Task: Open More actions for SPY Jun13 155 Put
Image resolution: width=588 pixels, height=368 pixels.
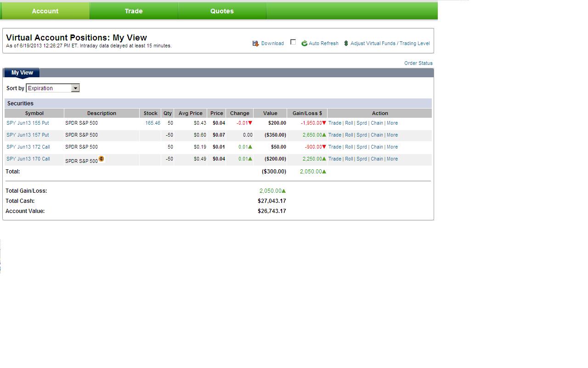Action: coord(392,123)
